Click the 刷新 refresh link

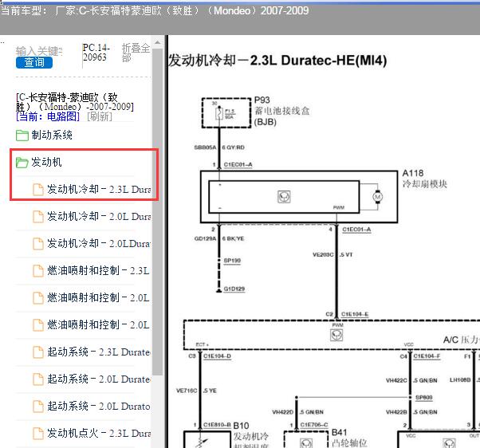100,116
